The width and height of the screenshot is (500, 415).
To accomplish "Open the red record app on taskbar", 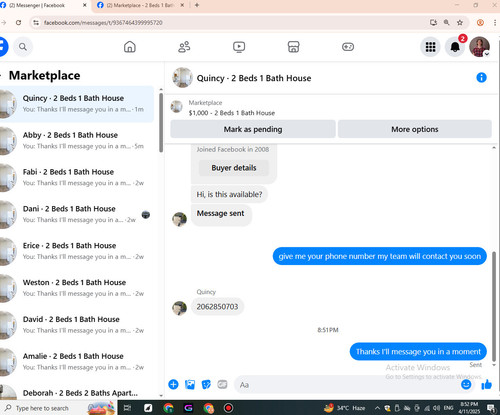I will pos(228,408).
